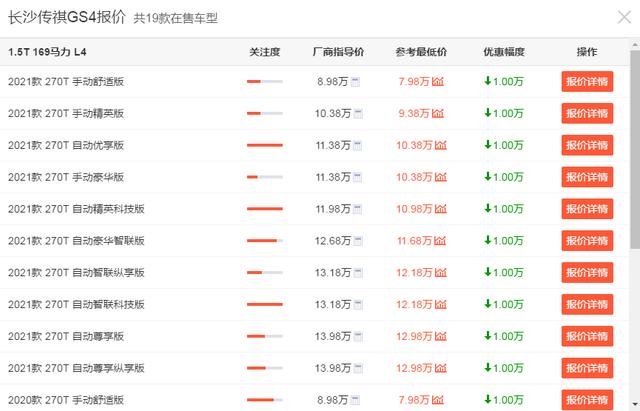Open calculator icon for 2020款 手动舒适版
The width and height of the screenshot is (640, 411).
356,400
